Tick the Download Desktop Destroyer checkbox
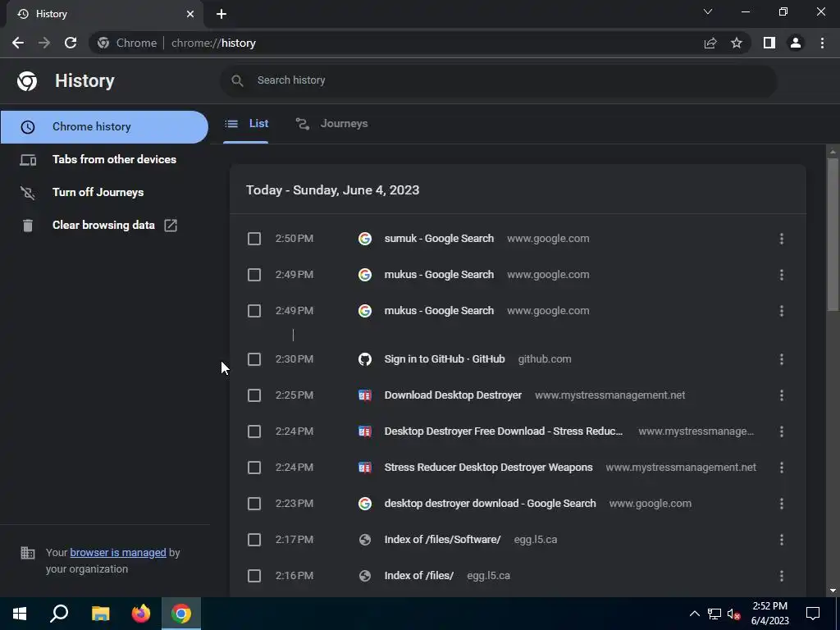This screenshot has width=840, height=630. click(x=254, y=395)
